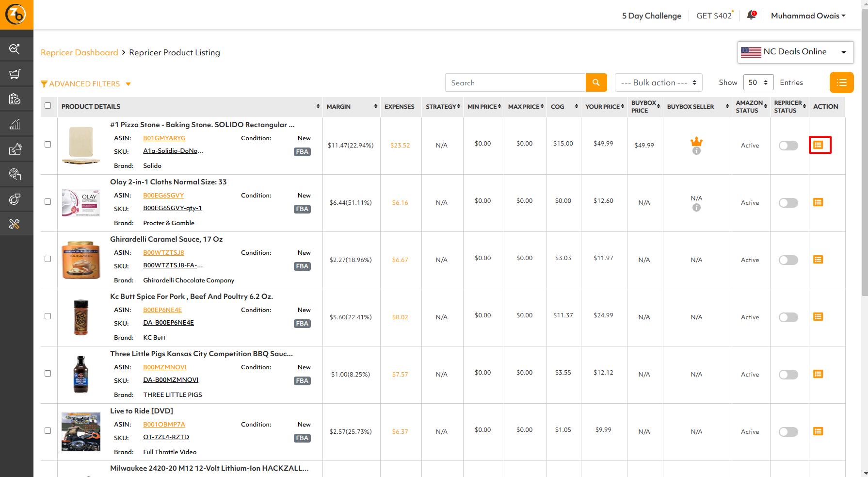Open action menu for Ghirardelli Caramel Sauce row
This screenshot has width=868, height=477.
coord(818,260)
